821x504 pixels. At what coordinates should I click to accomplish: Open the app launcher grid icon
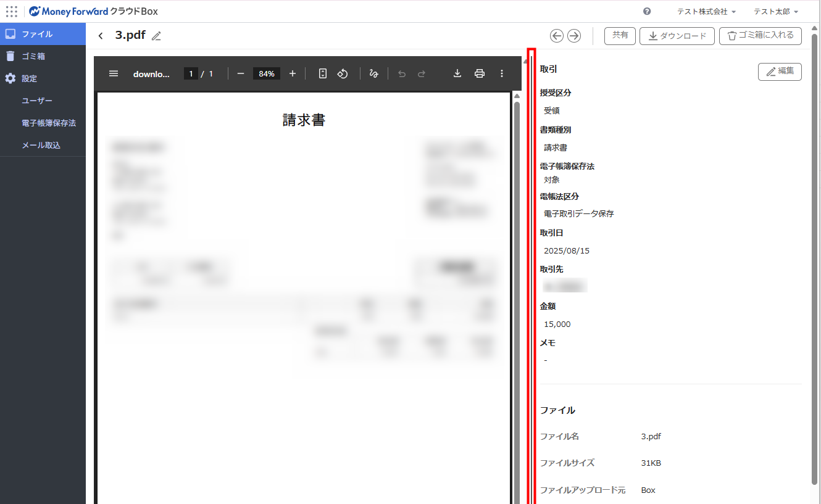point(11,11)
